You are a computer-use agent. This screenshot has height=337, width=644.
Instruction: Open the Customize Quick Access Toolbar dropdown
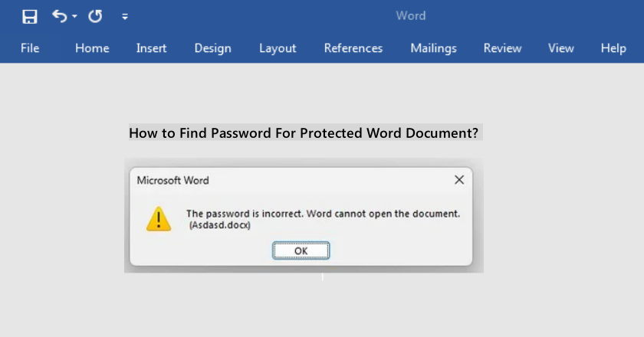point(125,17)
